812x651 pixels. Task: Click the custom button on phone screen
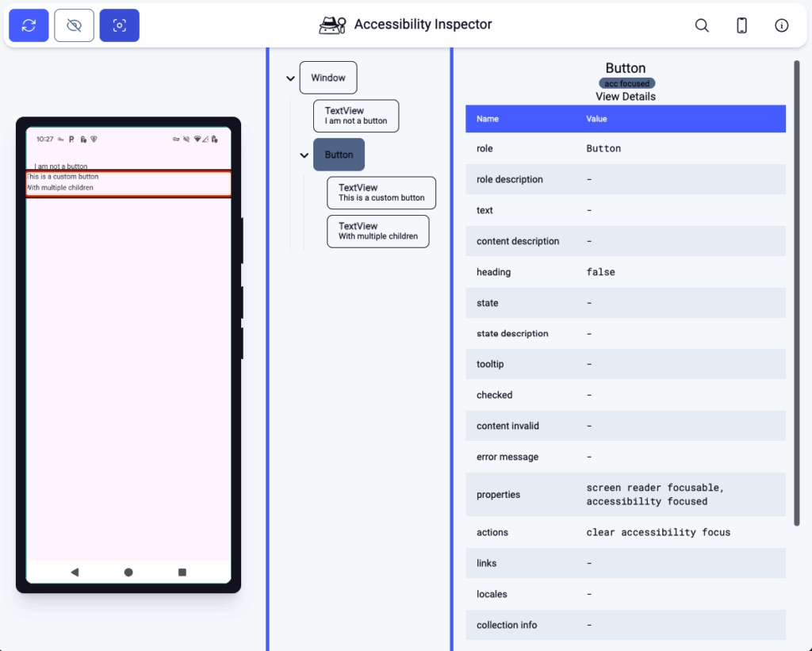128,183
